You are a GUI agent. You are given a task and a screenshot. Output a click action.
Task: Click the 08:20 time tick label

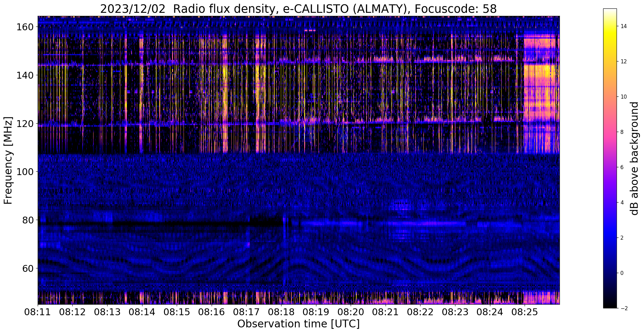click(x=351, y=312)
